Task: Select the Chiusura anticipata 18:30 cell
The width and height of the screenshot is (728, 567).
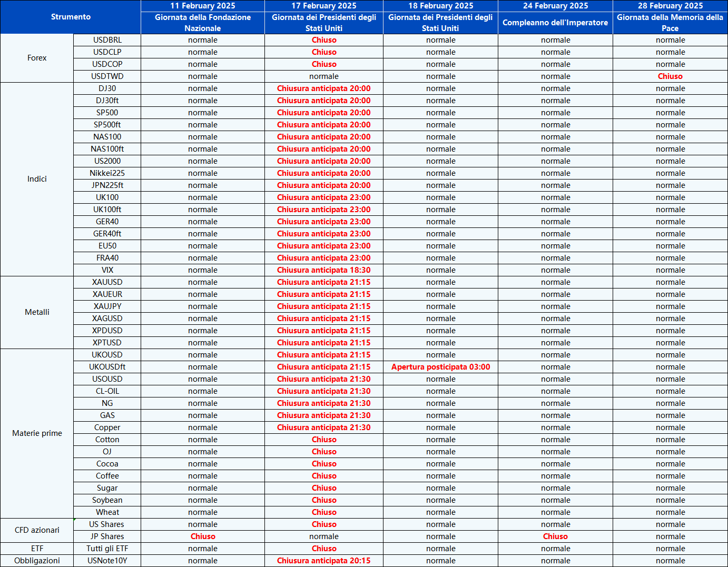Action: 323,270
